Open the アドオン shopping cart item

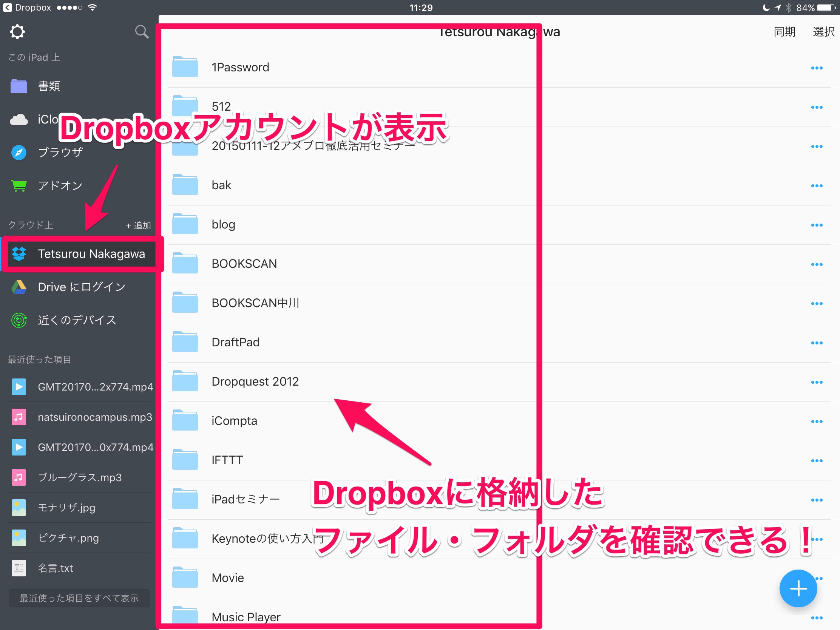[x=60, y=186]
